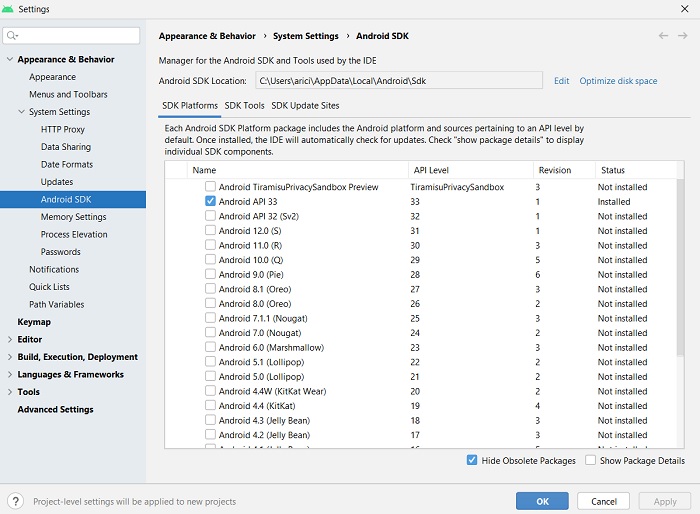Click the search magnifier icon
This screenshot has width=700, height=514.
[x=12, y=36]
